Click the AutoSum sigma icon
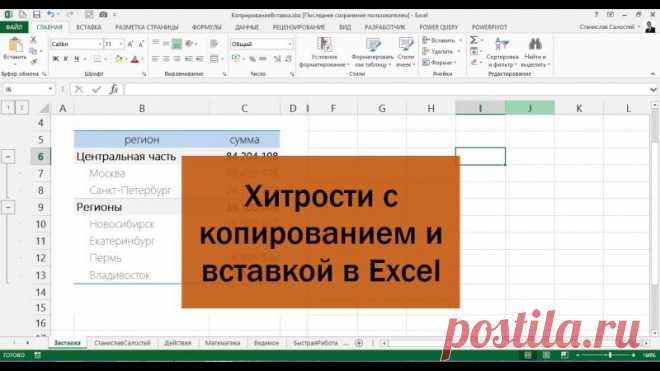 [474, 40]
